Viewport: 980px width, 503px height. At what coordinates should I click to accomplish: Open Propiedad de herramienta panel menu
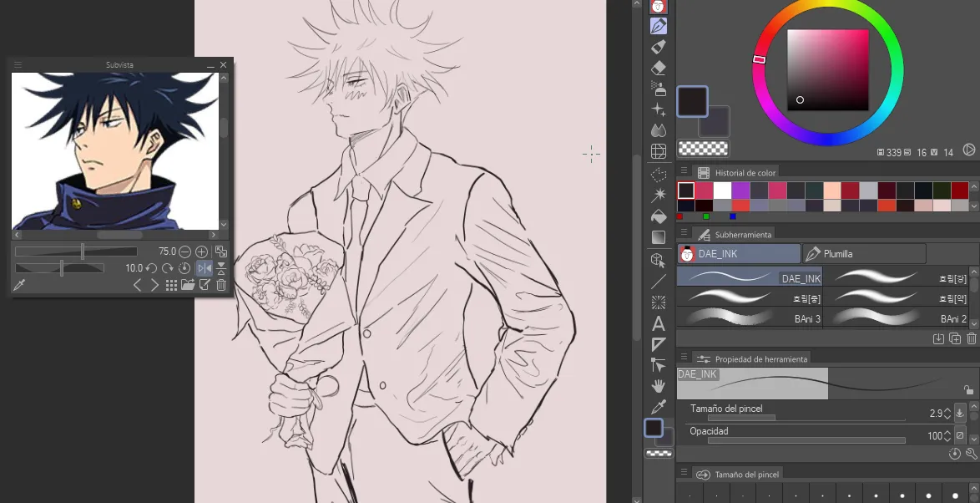[x=684, y=357]
